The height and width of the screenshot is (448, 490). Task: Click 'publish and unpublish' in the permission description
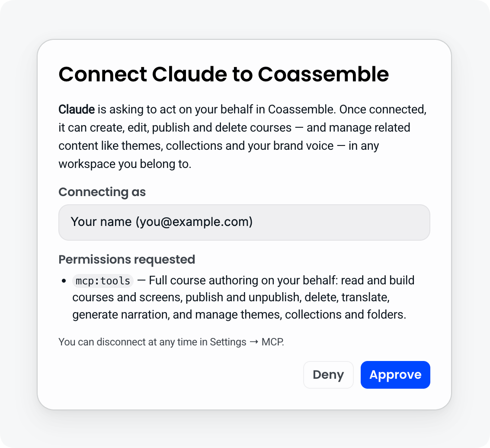point(243,297)
